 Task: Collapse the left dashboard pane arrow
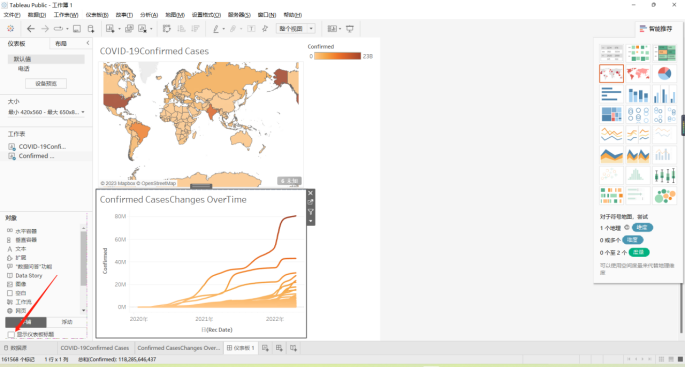(x=88, y=43)
